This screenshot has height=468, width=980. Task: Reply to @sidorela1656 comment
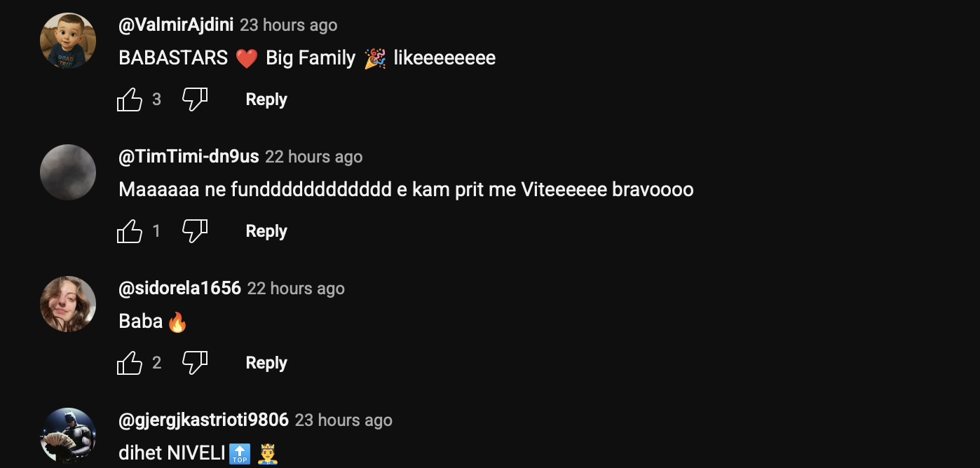coord(266,363)
